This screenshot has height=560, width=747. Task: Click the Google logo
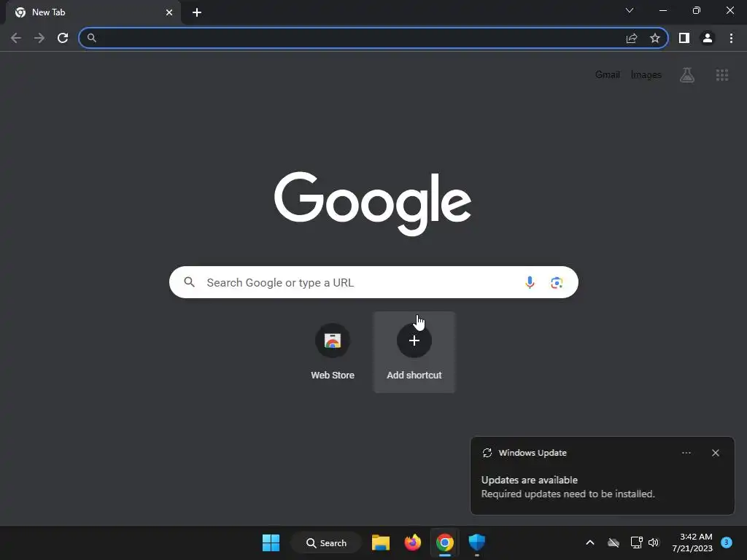tap(373, 203)
